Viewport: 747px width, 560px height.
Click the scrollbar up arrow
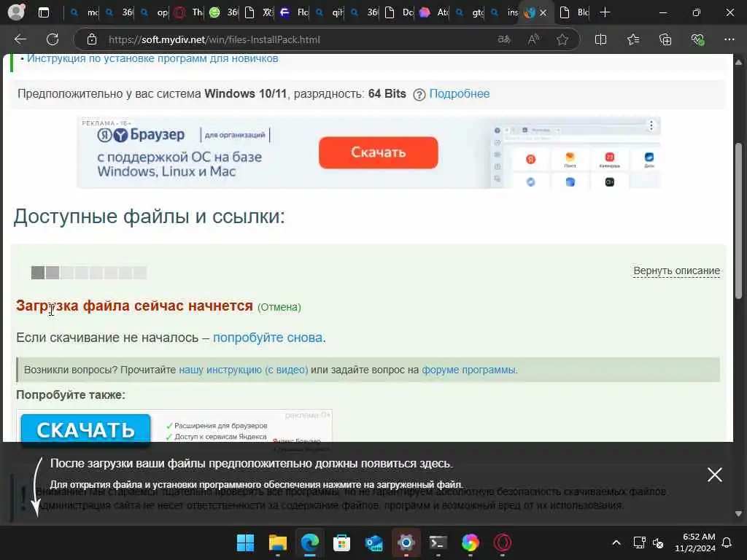[738, 63]
